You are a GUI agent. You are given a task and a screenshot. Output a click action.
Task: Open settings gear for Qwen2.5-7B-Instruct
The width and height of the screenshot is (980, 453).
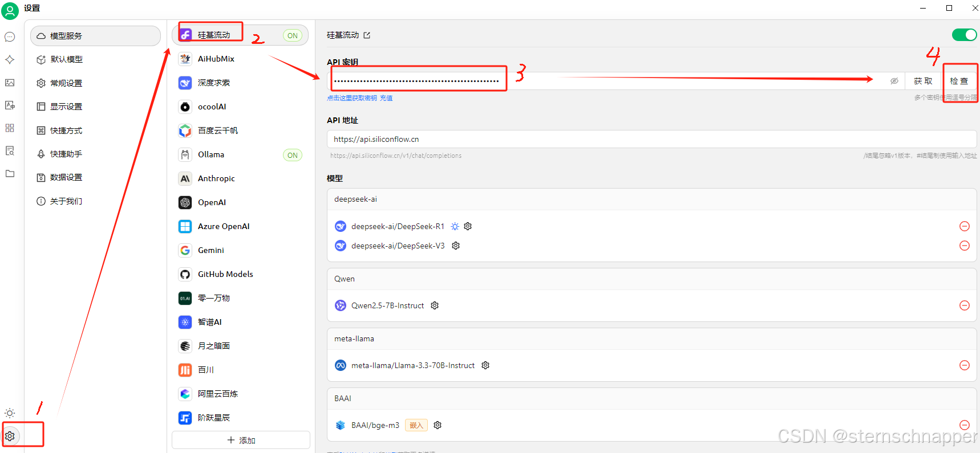click(x=435, y=305)
